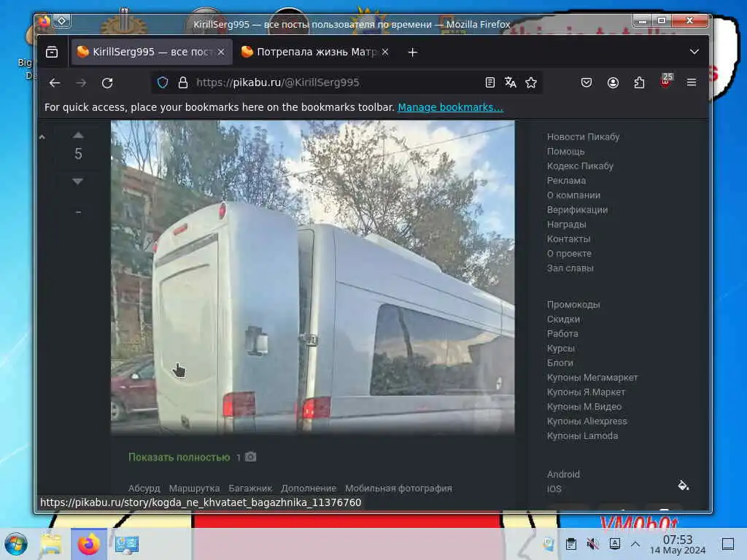Open Блоги sidebar link

560,363
